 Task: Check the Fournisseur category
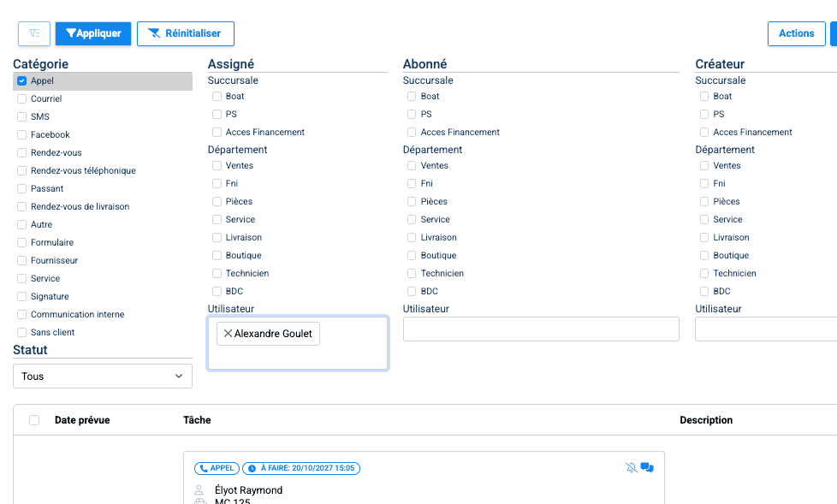pyautogui.click(x=22, y=260)
